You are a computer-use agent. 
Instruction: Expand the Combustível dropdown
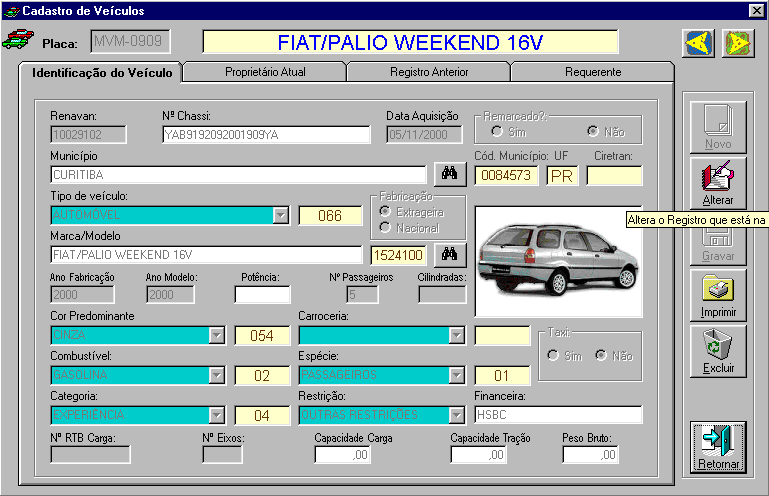tap(217, 375)
